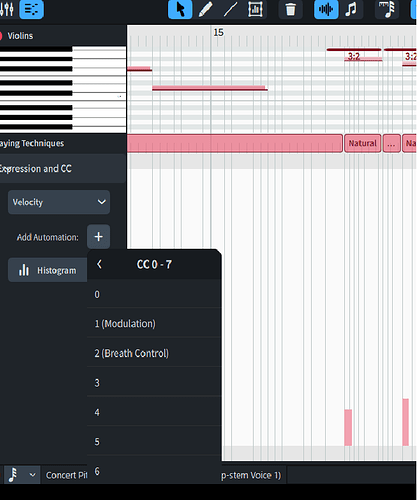Toggle the audio waveform button
417x500 pixels.
[x=326, y=9]
